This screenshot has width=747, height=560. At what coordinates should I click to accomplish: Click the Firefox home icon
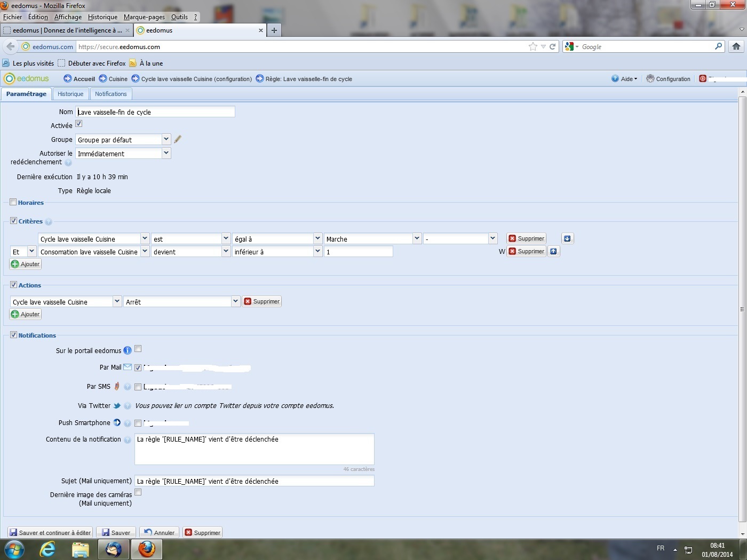pos(736,46)
